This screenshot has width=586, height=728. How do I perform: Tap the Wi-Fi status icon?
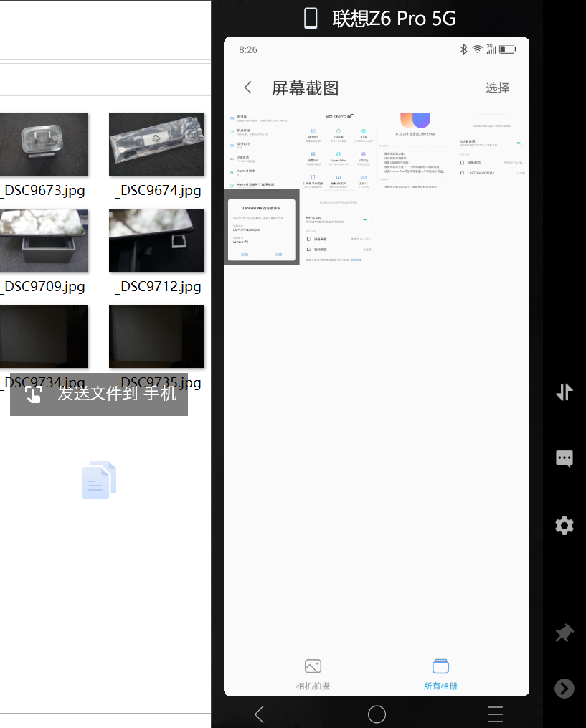[477, 49]
